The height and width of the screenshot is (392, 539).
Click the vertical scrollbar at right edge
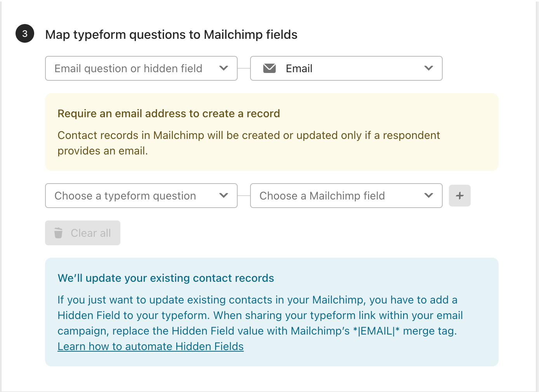click(x=537, y=194)
